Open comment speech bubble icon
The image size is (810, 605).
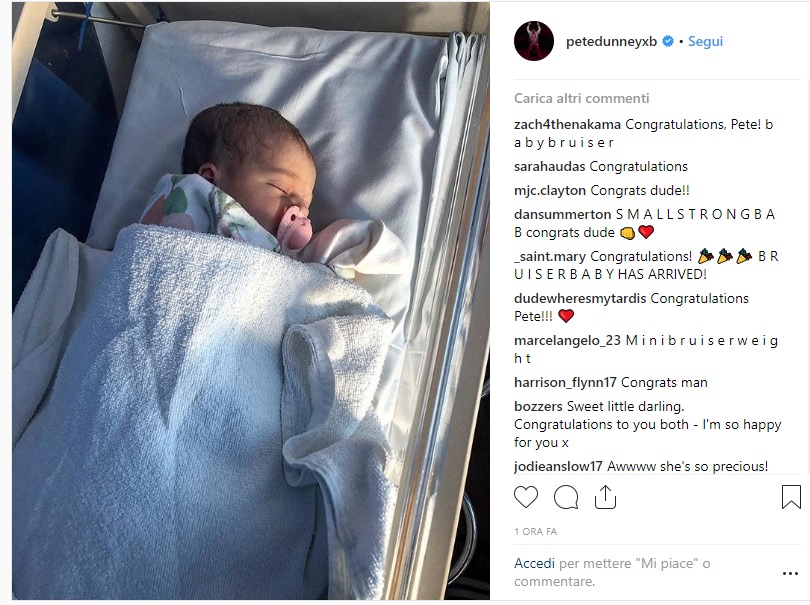[566, 498]
